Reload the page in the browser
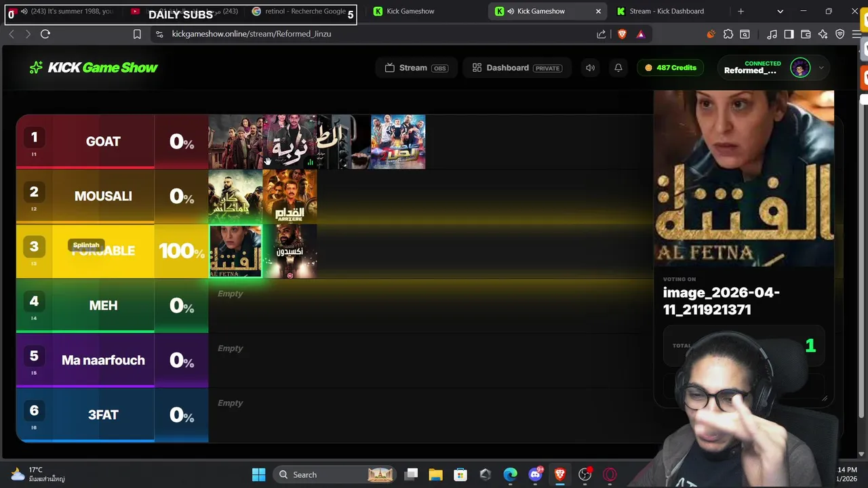 pos(45,34)
